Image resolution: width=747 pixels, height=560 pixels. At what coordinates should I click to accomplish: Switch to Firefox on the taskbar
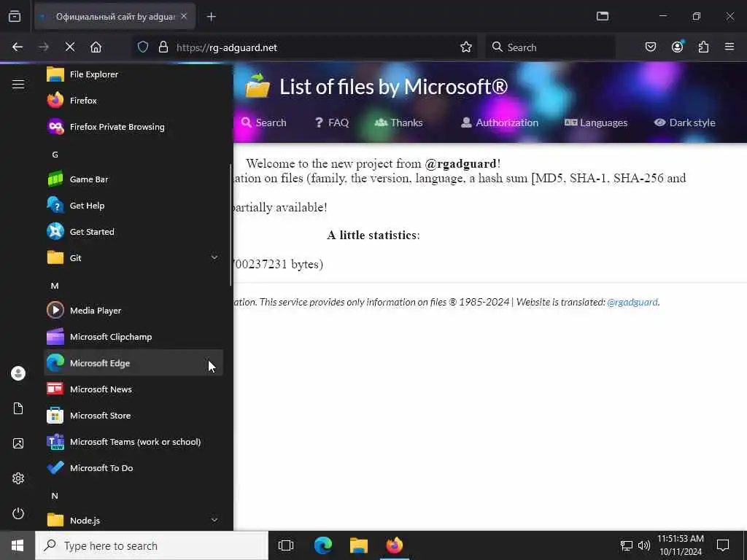pos(395,545)
